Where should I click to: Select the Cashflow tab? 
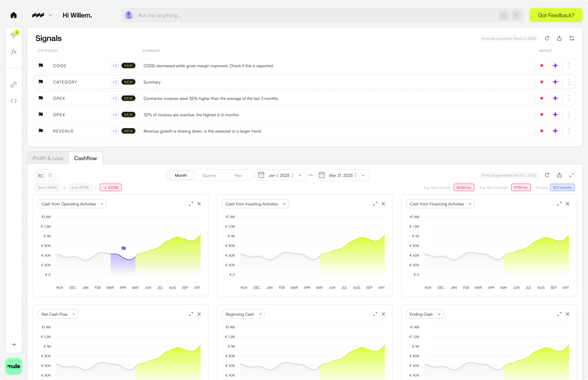(85, 158)
